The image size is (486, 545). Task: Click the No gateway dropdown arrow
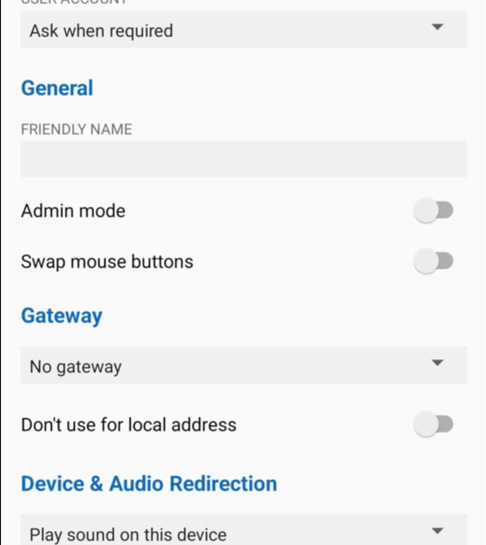(437, 363)
